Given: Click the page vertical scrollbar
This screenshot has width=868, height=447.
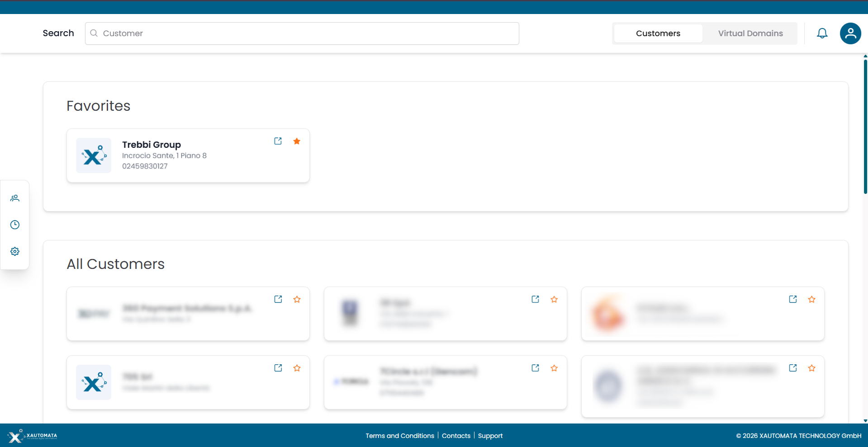Looking at the screenshot, I should point(865,127).
